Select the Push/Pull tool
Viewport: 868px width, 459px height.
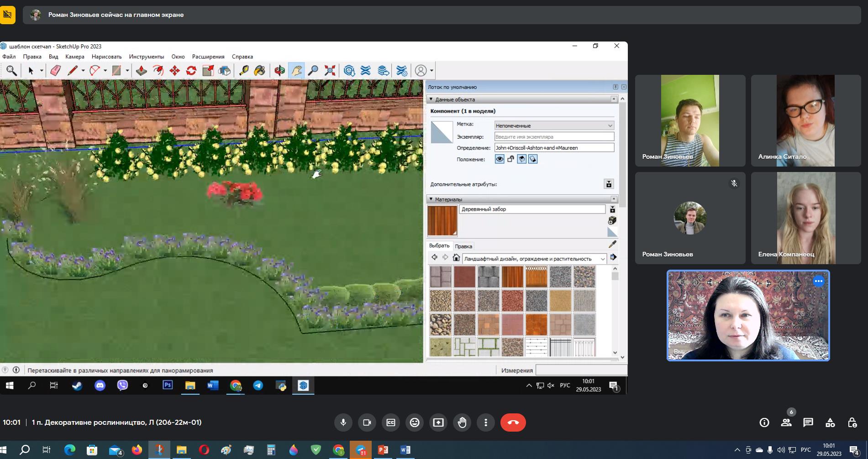tap(141, 71)
